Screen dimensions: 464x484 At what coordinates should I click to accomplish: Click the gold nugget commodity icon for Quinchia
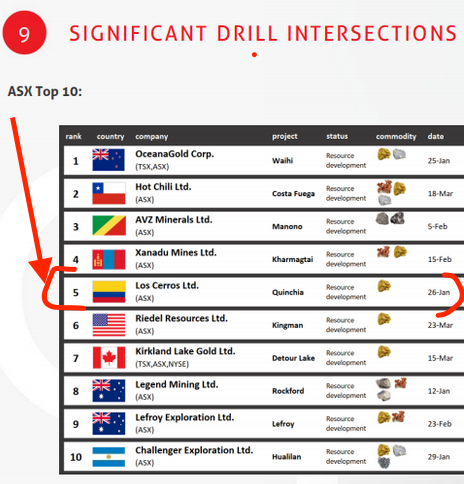384,286
